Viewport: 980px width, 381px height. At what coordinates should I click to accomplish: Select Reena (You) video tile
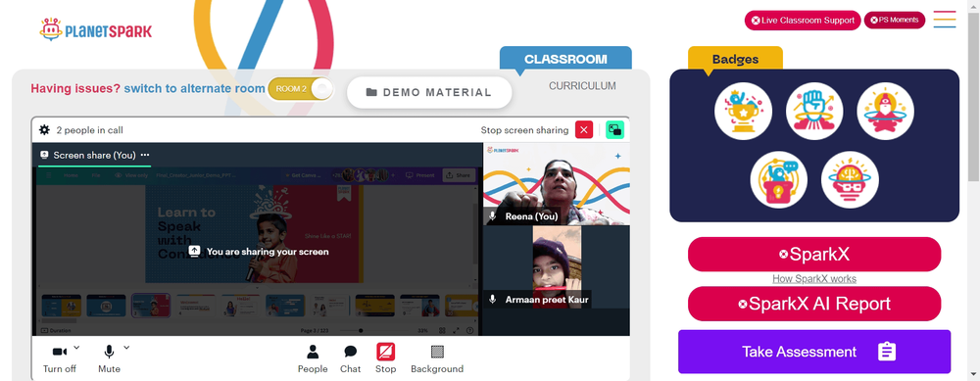pyautogui.click(x=557, y=183)
